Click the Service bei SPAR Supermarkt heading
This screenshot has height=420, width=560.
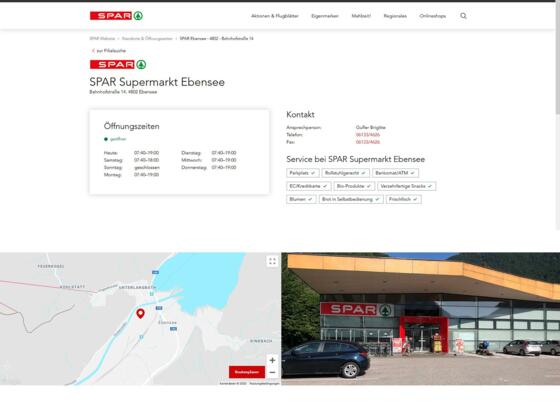[x=355, y=159]
